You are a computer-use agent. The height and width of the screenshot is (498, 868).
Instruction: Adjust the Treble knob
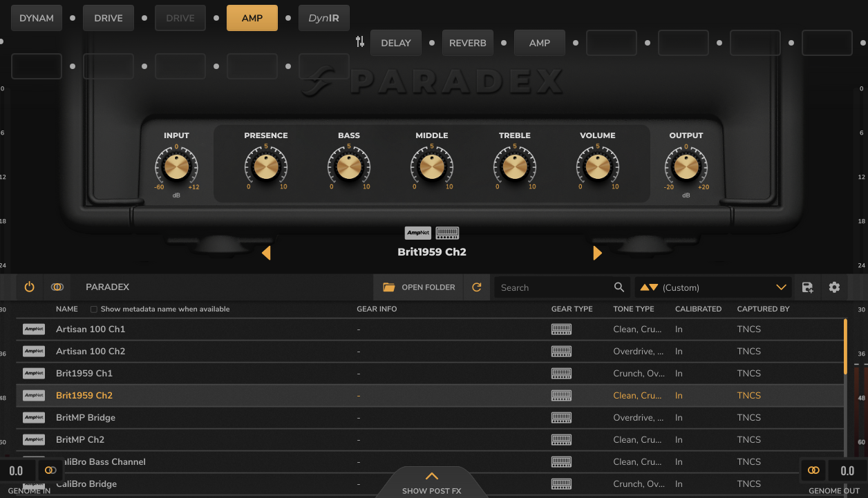coord(515,166)
